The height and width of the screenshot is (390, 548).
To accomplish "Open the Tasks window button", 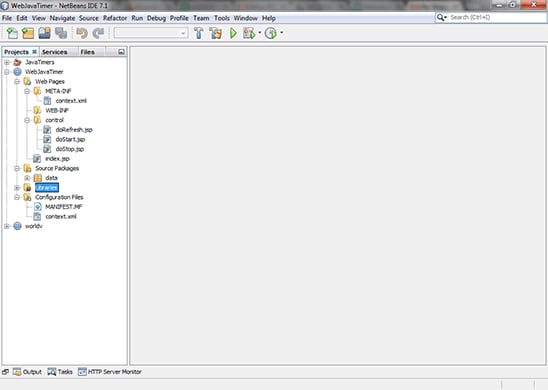I will click(60, 372).
